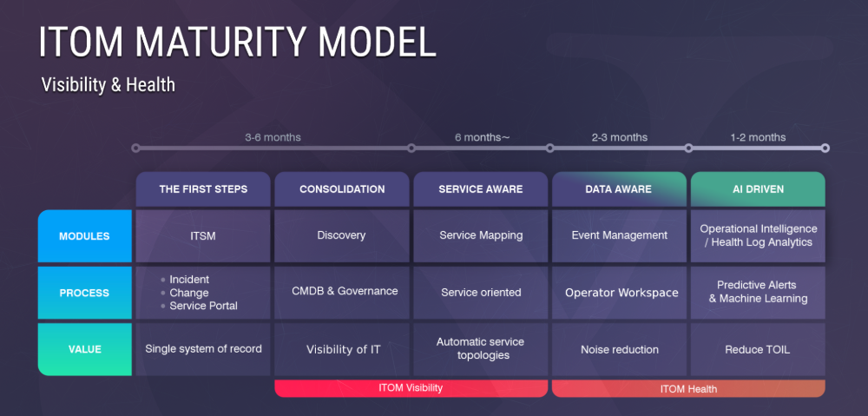The height and width of the screenshot is (416, 868).
Task: Click the Operator Workspace cell
Action: click(x=619, y=293)
